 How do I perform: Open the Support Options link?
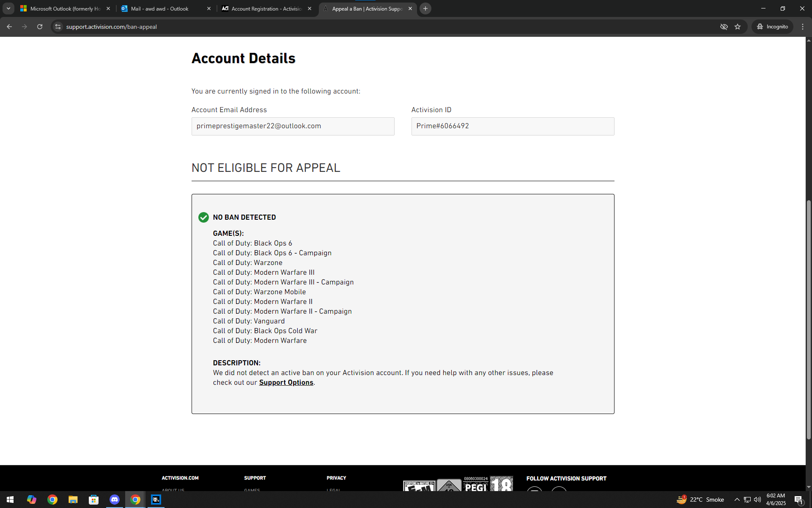(286, 383)
